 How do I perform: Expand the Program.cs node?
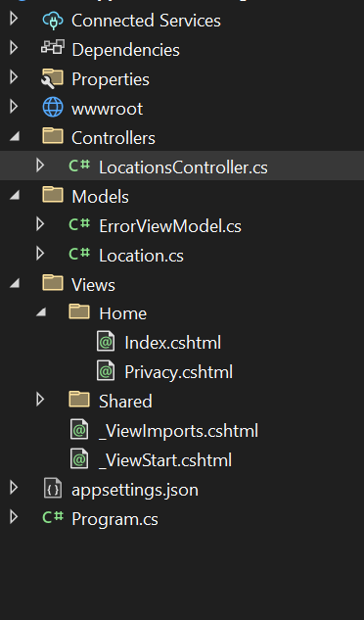point(14,517)
